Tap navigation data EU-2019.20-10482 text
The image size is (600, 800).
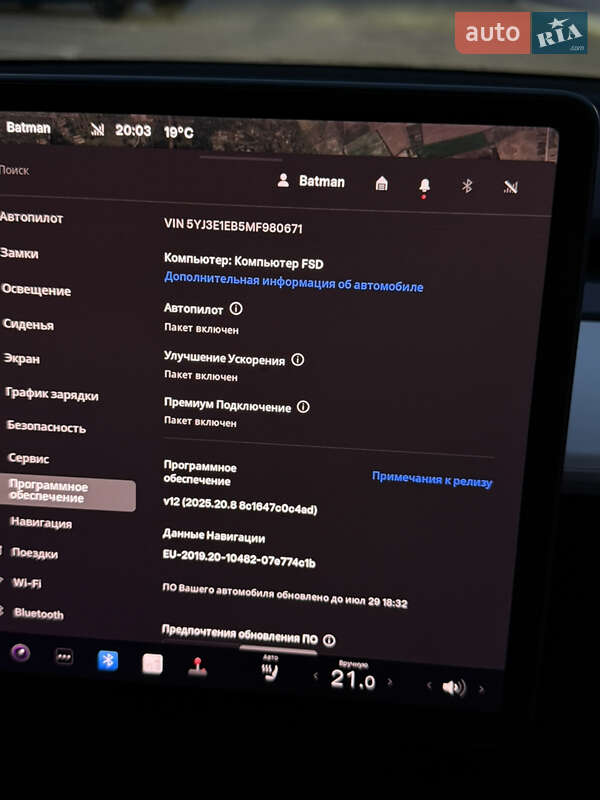pyautogui.click(x=239, y=558)
